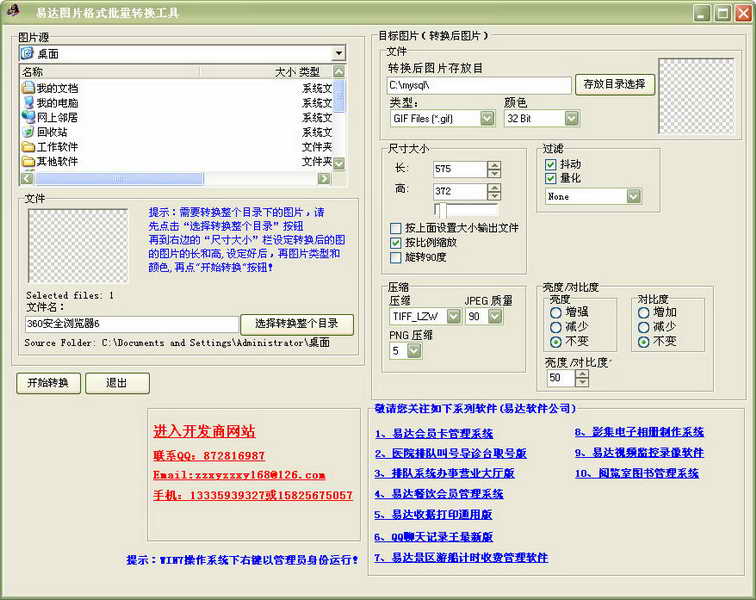The width and height of the screenshot is (756, 600).
Task: Open the 32 Bit color dropdown
Action: [571, 118]
